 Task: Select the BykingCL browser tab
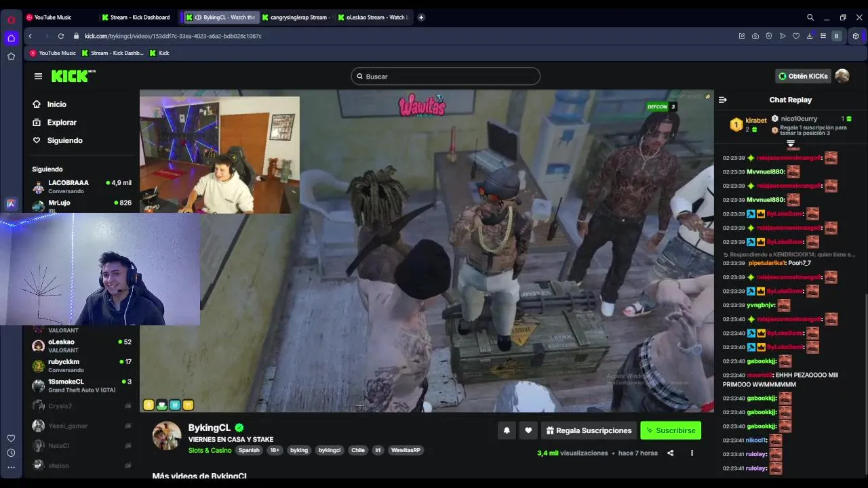[x=220, y=18]
